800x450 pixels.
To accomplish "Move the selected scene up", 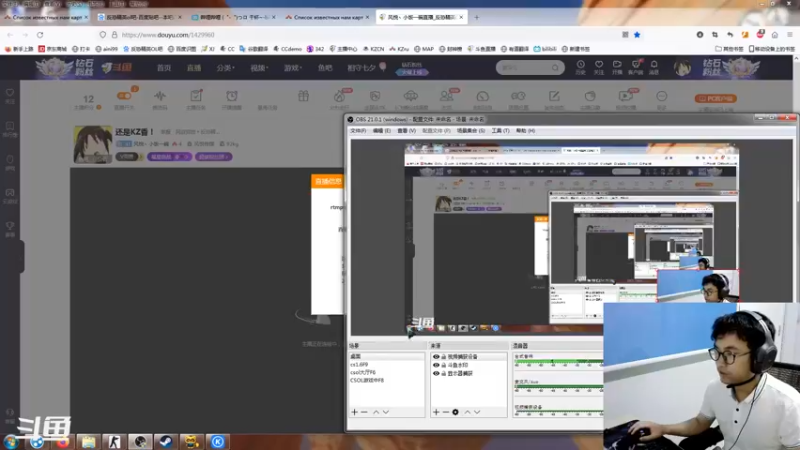I will [376, 412].
